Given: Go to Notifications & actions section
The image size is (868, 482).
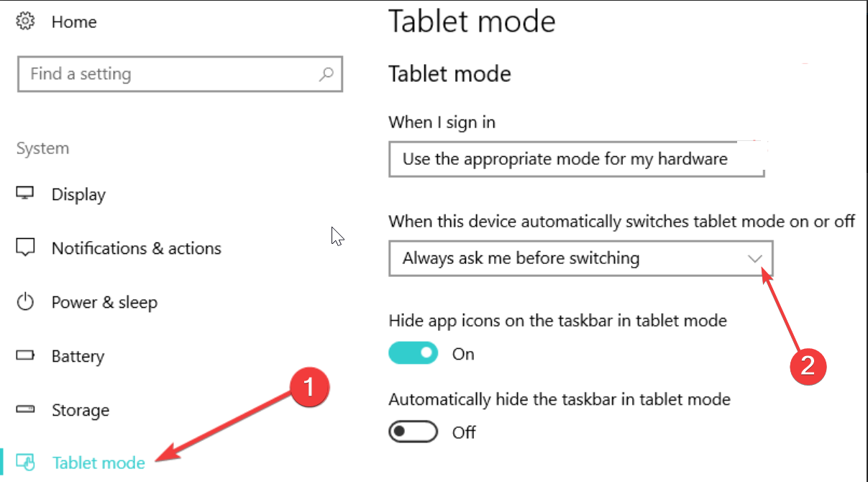Looking at the screenshot, I should (137, 248).
